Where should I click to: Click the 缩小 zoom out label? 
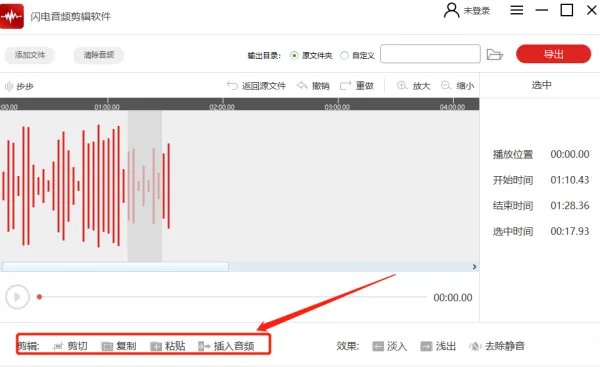click(465, 86)
